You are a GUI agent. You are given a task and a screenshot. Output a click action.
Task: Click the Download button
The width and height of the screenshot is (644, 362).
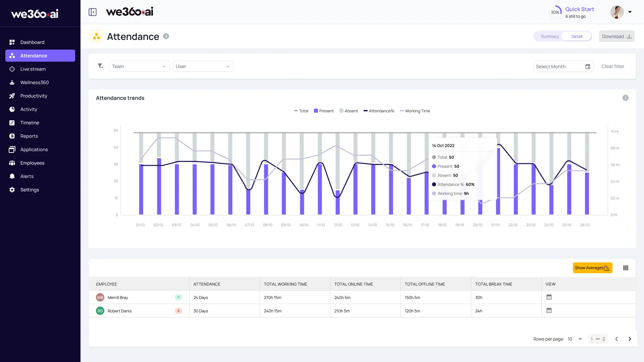click(616, 36)
